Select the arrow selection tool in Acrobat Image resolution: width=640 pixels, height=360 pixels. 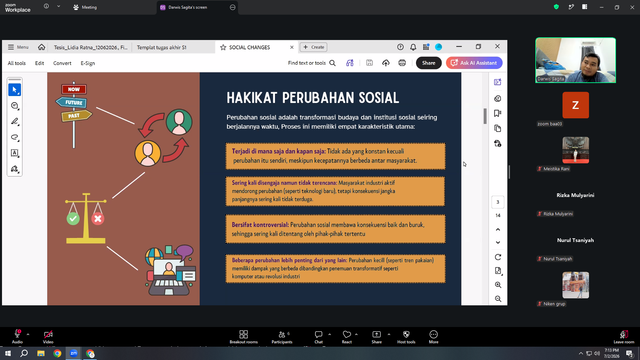coord(15,90)
